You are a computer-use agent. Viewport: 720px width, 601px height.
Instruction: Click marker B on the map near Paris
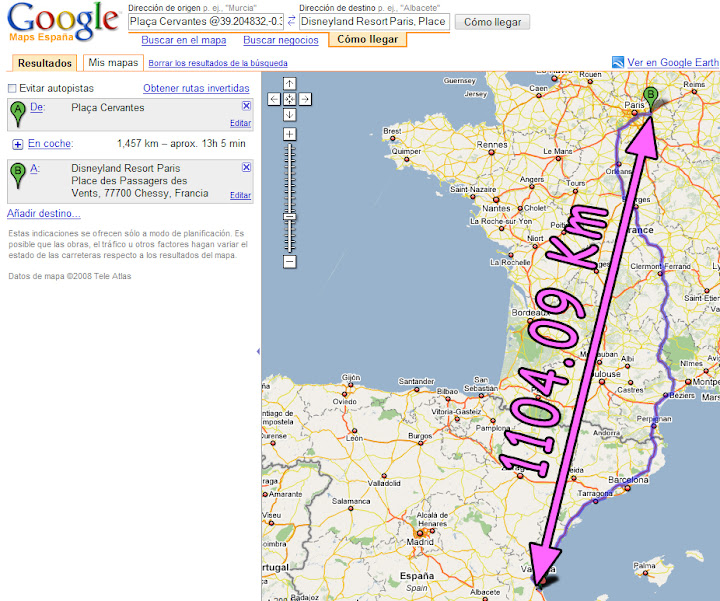coord(650,97)
